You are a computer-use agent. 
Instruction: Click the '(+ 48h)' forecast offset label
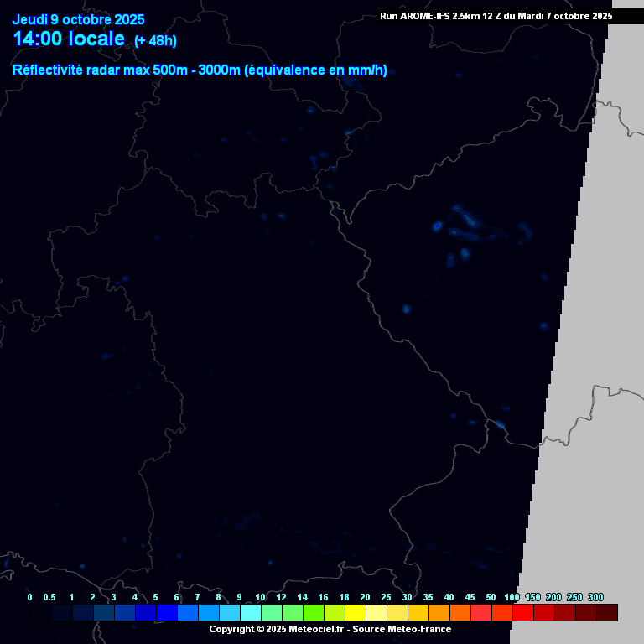(x=155, y=41)
